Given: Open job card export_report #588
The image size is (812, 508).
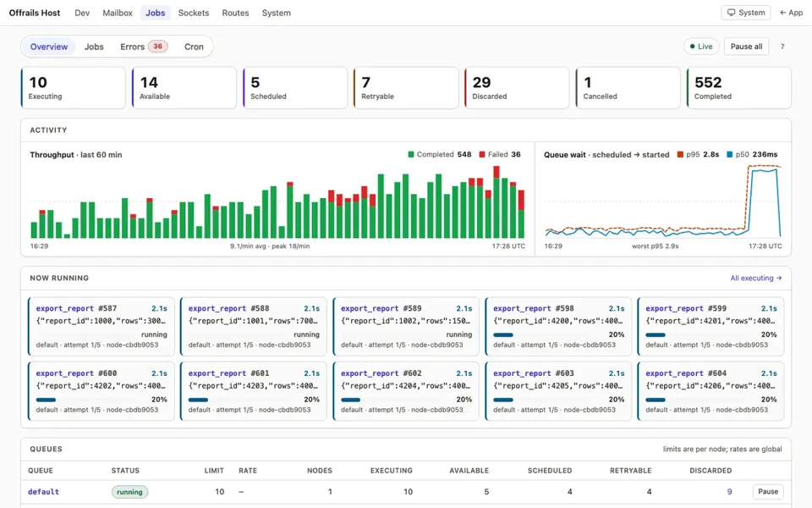Looking at the screenshot, I should click(254, 327).
